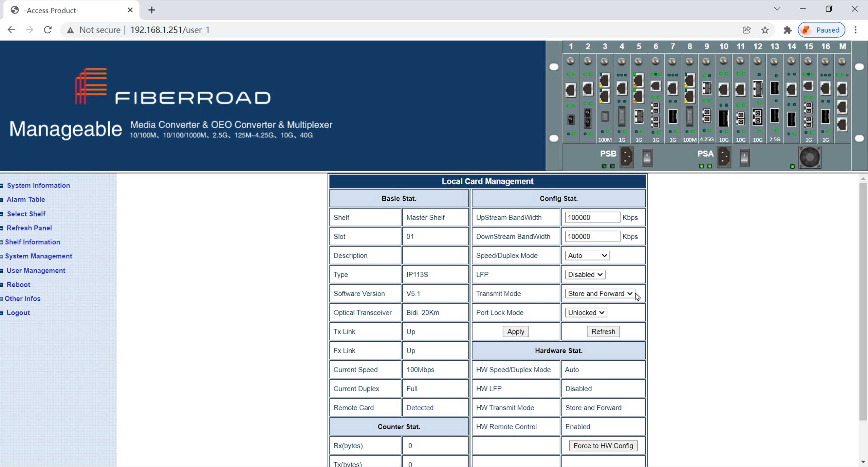Click the Apply button
Viewport: 868px width, 467px height.
tap(516, 331)
